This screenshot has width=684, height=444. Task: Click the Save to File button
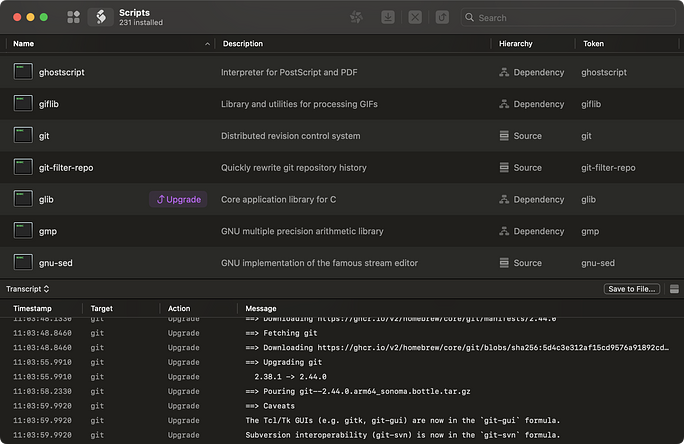[632, 289]
